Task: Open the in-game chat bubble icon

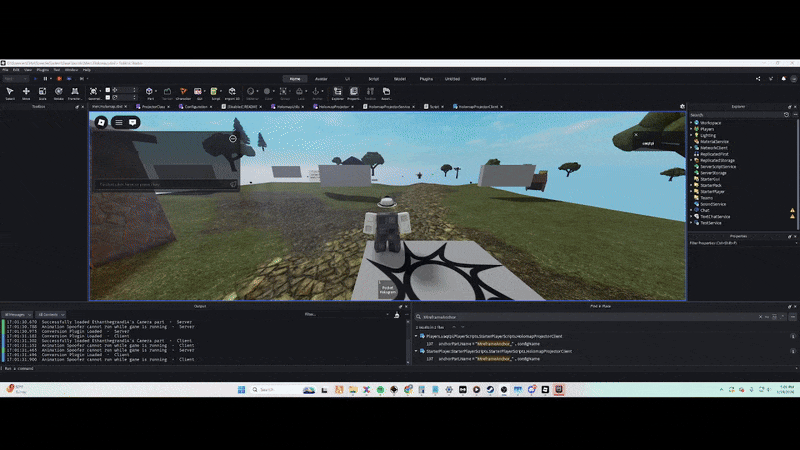Action: [x=133, y=122]
